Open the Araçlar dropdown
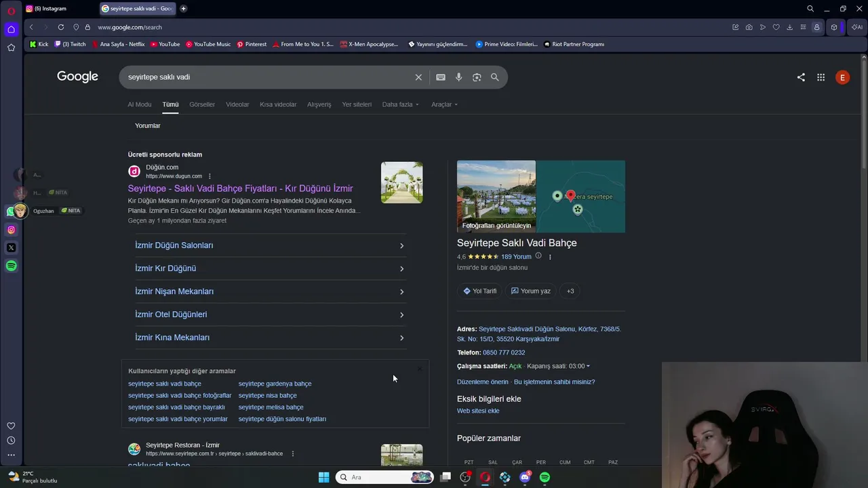868x488 pixels. click(445, 104)
